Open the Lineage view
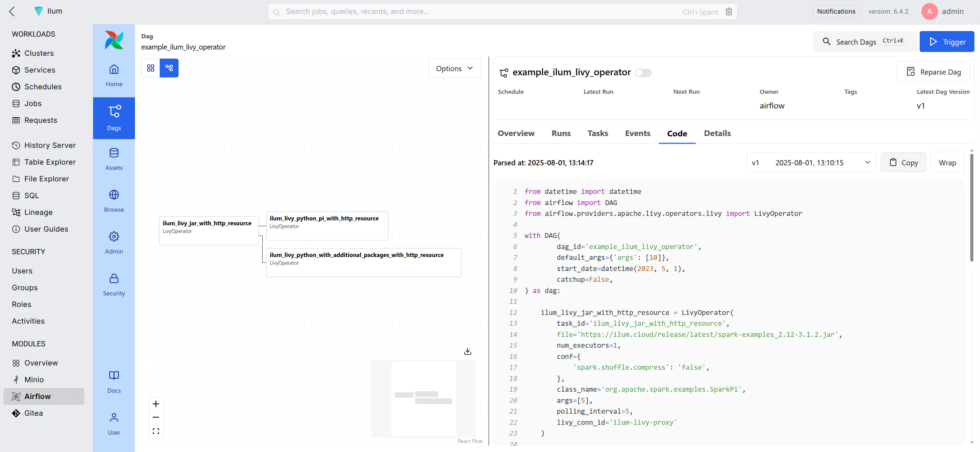The height and width of the screenshot is (452, 980). click(38, 212)
